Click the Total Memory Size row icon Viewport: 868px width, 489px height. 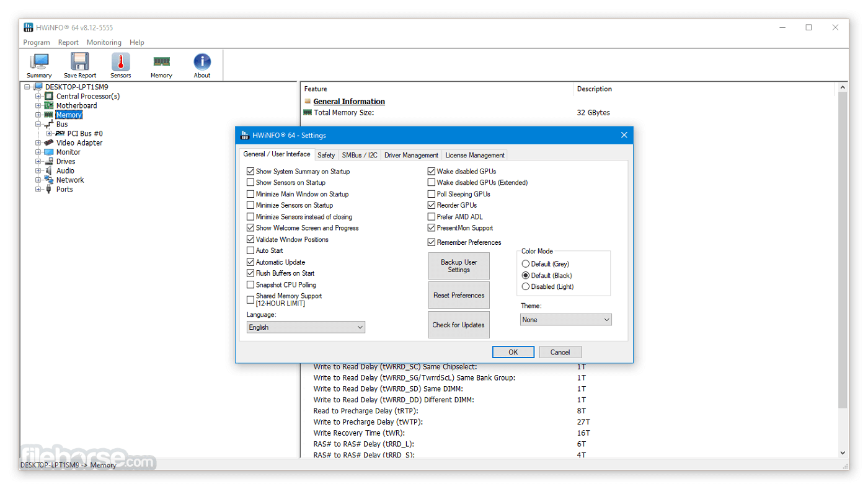[x=308, y=113]
